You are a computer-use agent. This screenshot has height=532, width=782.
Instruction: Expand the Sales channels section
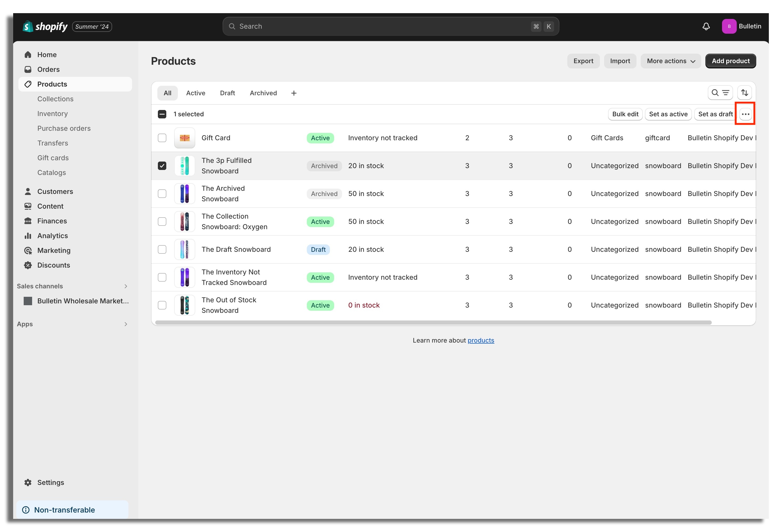(126, 286)
